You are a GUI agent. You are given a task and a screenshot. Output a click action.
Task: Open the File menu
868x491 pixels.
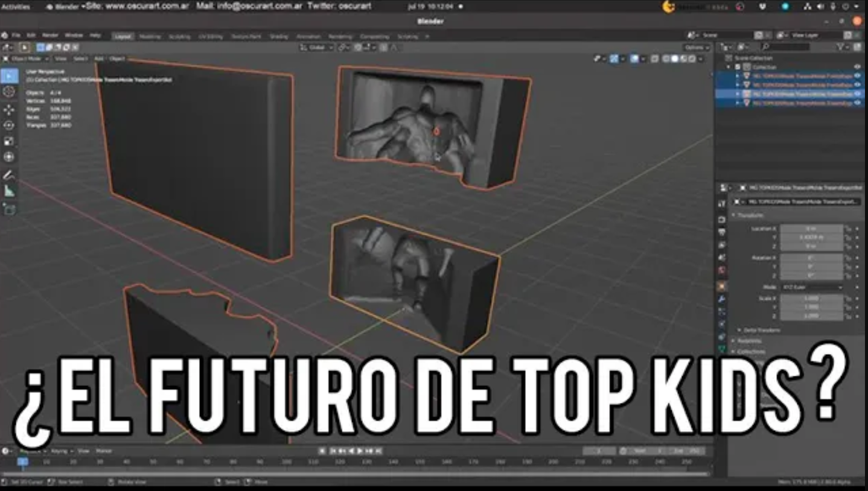[16, 36]
